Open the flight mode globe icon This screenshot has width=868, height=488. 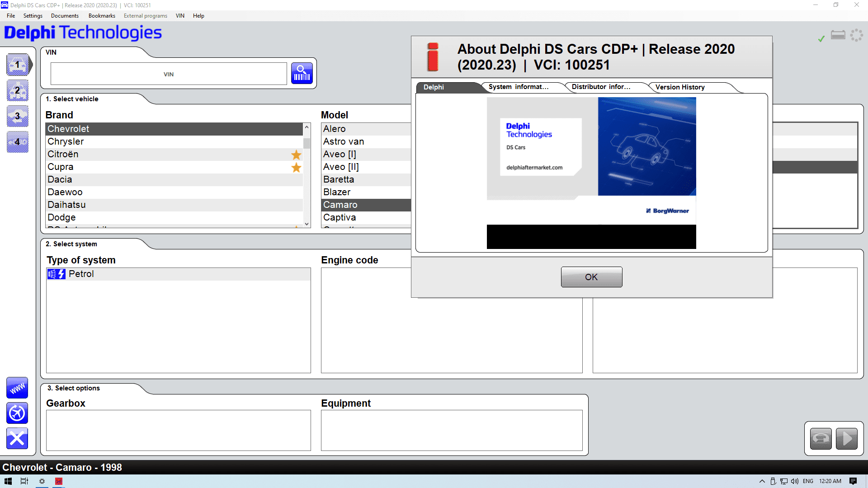[17, 413]
